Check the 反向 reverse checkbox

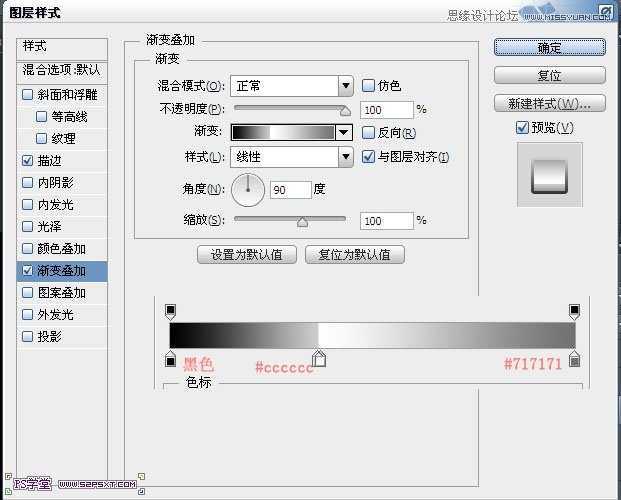click(x=368, y=133)
